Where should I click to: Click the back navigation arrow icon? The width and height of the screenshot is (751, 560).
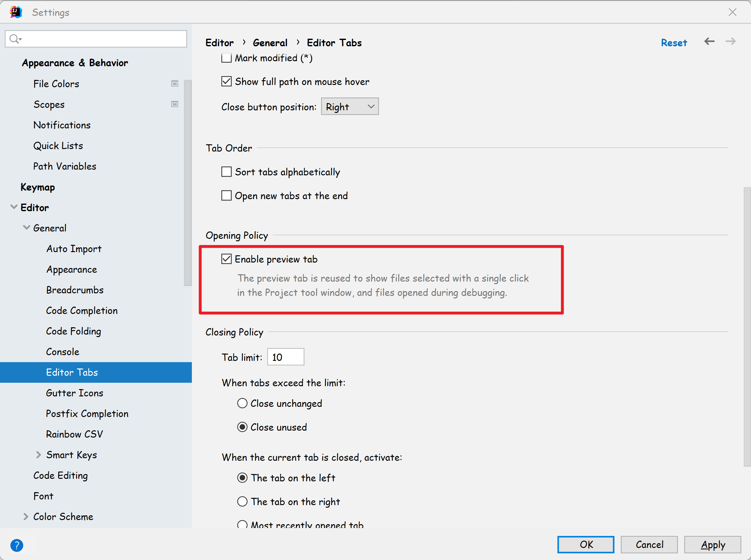[x=709, y=42]
